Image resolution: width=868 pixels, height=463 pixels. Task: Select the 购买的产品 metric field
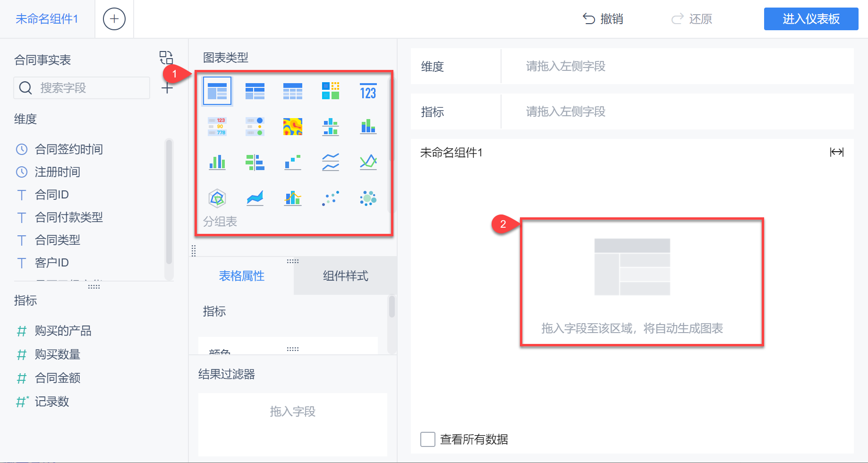pos(63,331)
